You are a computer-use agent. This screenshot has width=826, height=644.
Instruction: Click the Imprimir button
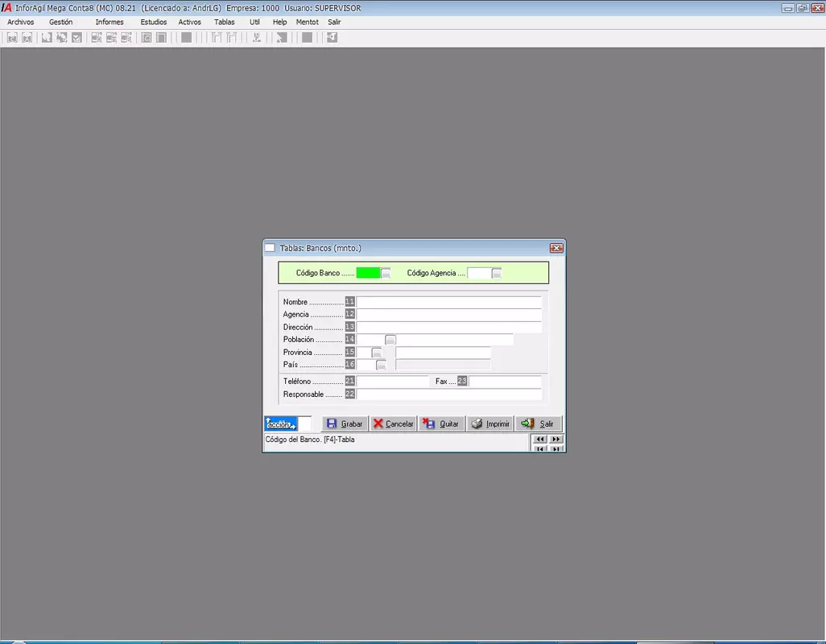pos(490,424)
